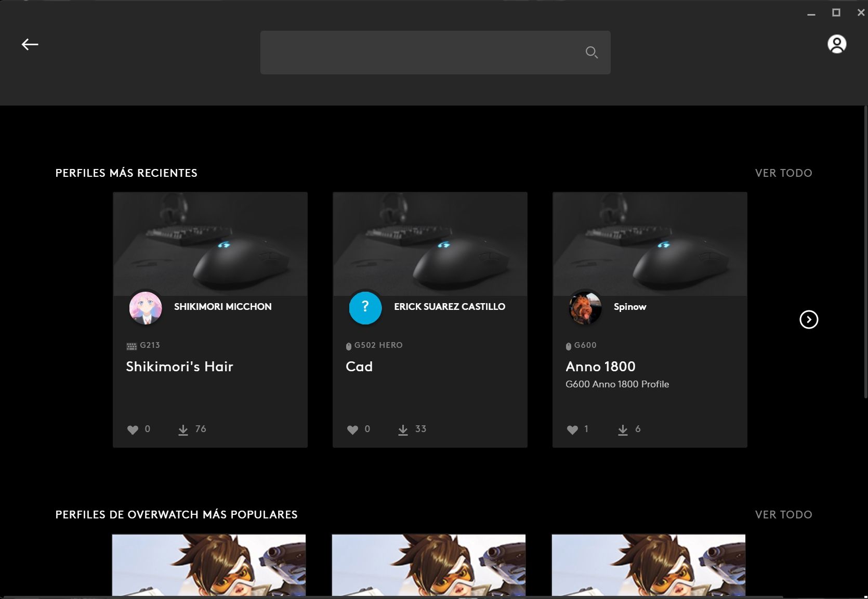Image resolution: width=868 pixels, height=599 pixels.
Task: Open the first Overwatch Tracer thumbnail
Action: click(209, 565)
